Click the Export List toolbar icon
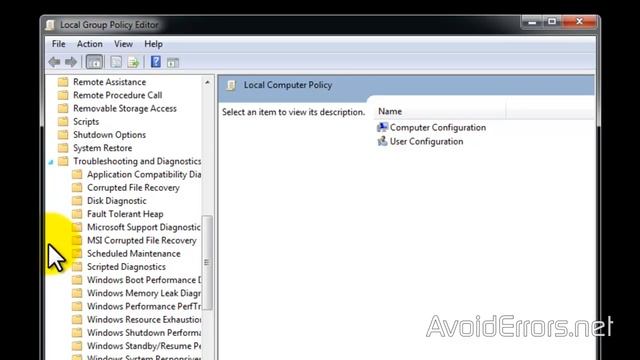This screenshot has height=360, width=640. coord(133,62)
